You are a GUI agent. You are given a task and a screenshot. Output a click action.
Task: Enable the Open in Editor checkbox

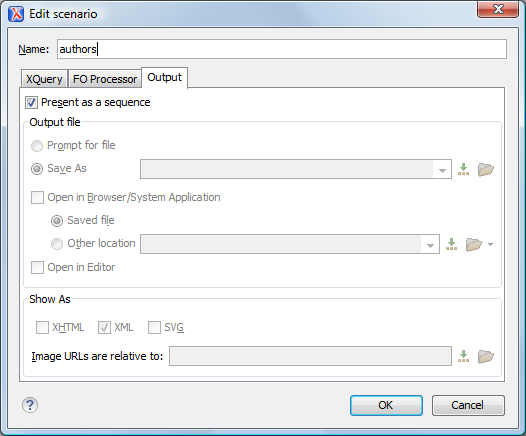click(x=37, y=268)
